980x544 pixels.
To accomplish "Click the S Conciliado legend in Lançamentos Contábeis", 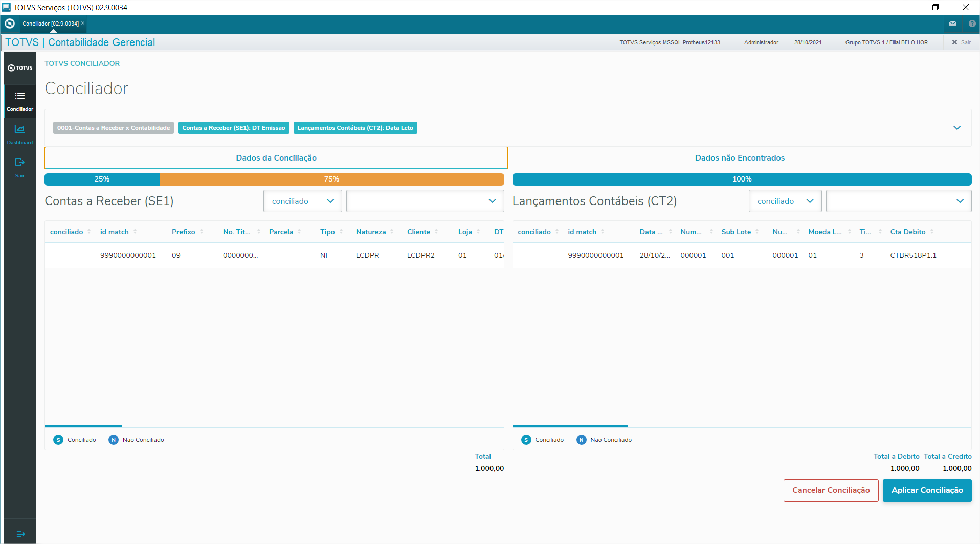I will (543, 440).
